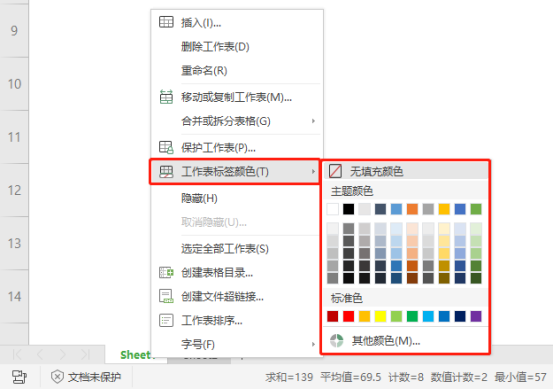Image resolution: width=554 pixels, height=389 pixels.
Task: Pick green theme color swatch in top row
Action: tap(476, 209)
